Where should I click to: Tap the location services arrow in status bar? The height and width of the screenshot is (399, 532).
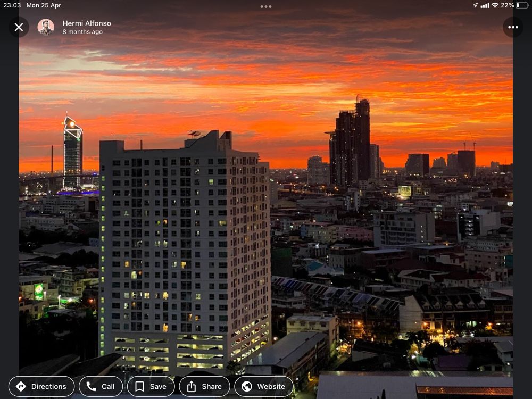475,5
